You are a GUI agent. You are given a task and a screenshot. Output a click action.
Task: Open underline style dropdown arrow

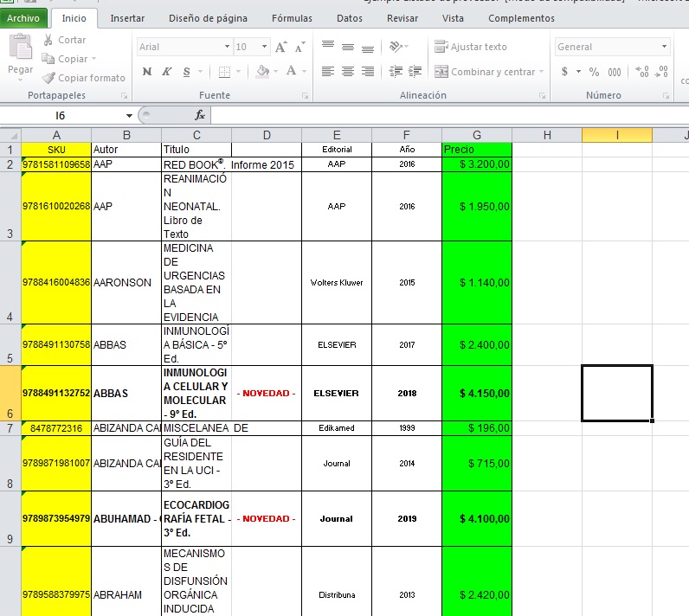[200, 72]
